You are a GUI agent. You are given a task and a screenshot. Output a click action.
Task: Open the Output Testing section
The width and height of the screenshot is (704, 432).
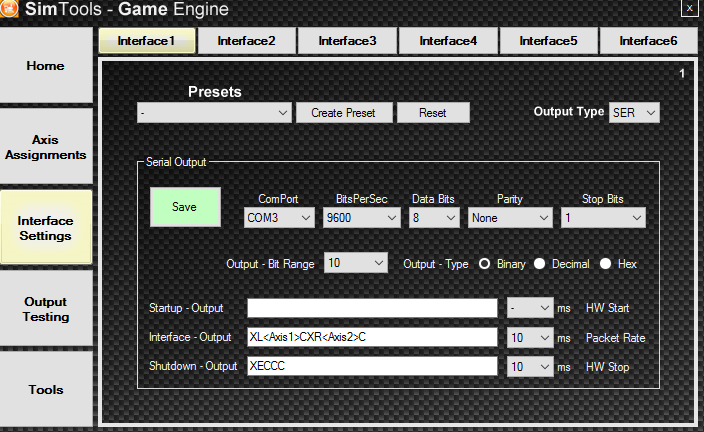point(46,310)
